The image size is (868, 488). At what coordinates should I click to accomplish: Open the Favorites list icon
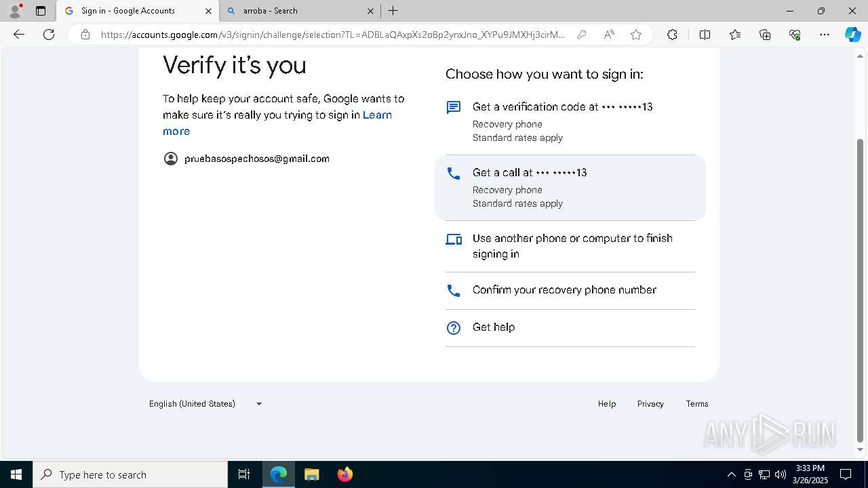(x=735, y=35)
